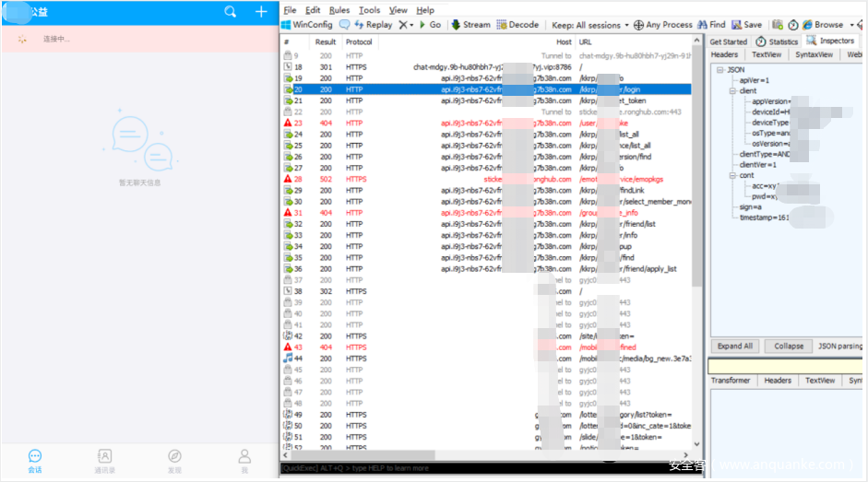Open the 我 profile icon
The image size is (868, 482).
pyautogui.click(x=244, y=456)
